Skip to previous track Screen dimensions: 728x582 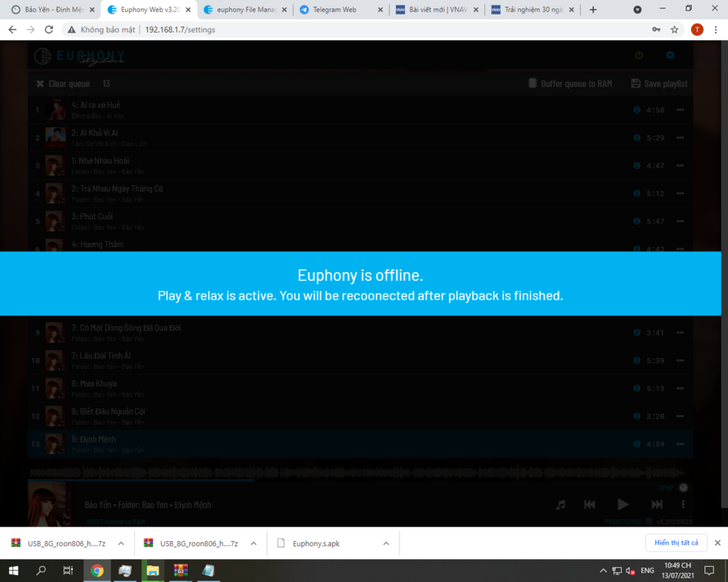point(590,505)
